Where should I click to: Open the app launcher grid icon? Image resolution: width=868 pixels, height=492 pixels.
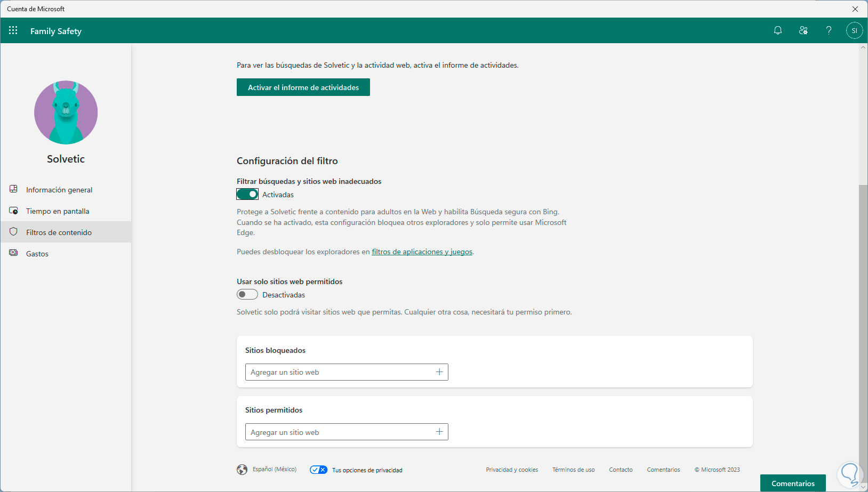(13, 30)
